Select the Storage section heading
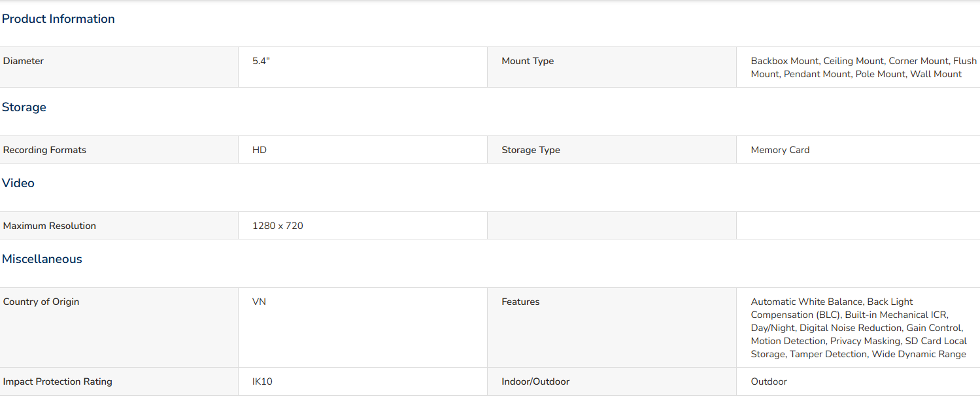980x405 pixels. [x=24, y=107]
